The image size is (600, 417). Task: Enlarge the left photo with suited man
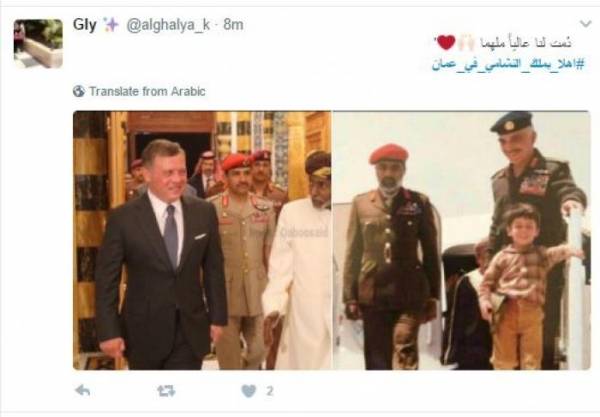pyautogui.click(x=202, y=240)
